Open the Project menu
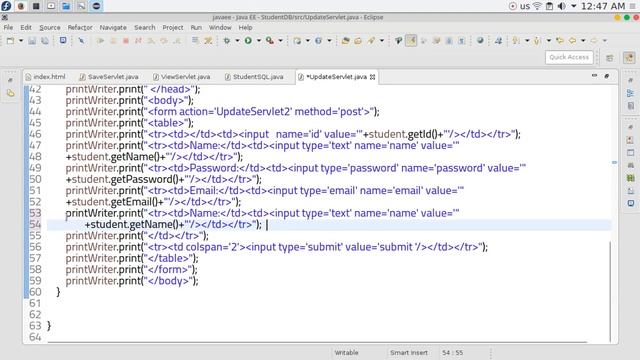This screenshot has width=640, height=360. pos(173,27)
